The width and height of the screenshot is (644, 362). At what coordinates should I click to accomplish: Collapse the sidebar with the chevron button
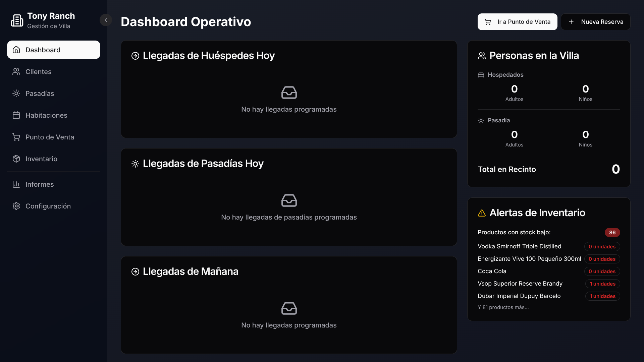(106, 20)
